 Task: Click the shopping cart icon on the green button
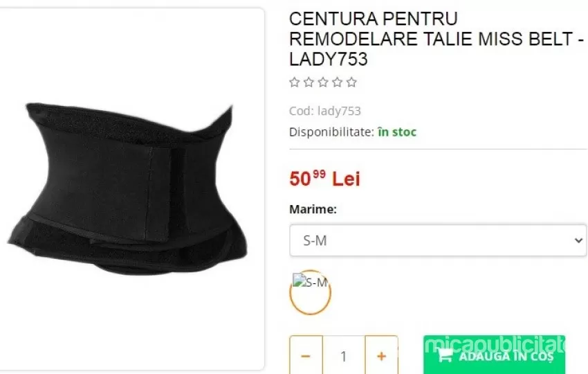[x=445, y=355]
